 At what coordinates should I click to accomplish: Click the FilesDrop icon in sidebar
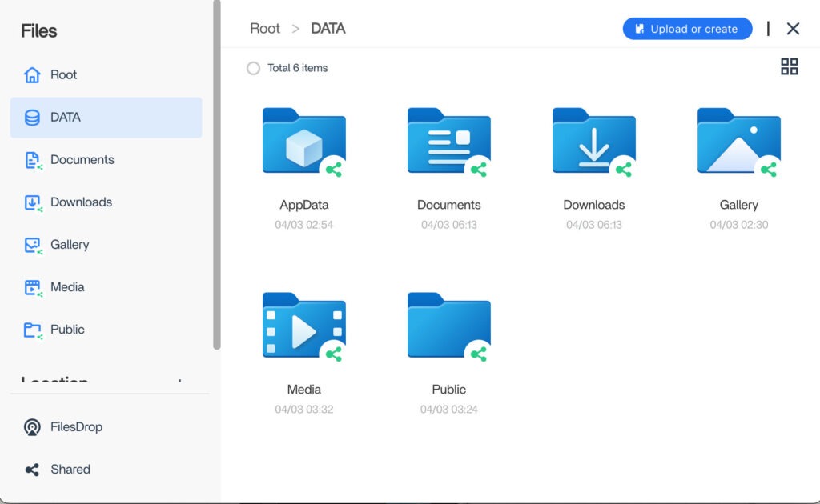(32, 427)
